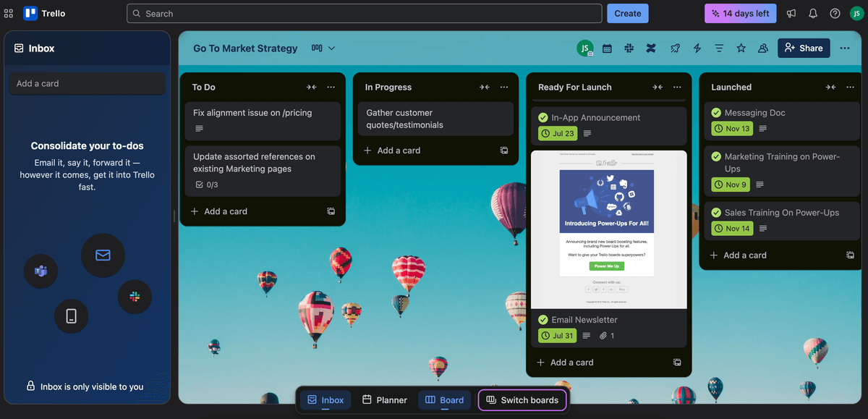Click the Switch boards button

pyautogui.click(x=522, y=399)
